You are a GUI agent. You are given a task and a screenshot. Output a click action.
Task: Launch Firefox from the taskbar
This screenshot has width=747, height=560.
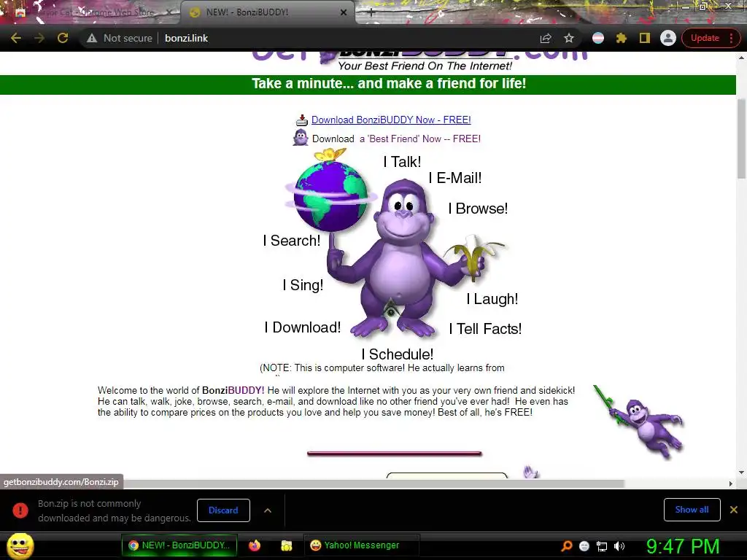(x=255, y=545)
